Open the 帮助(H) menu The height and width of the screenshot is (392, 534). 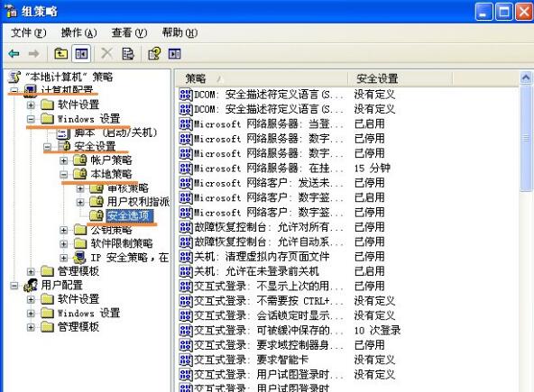point(180,32)
